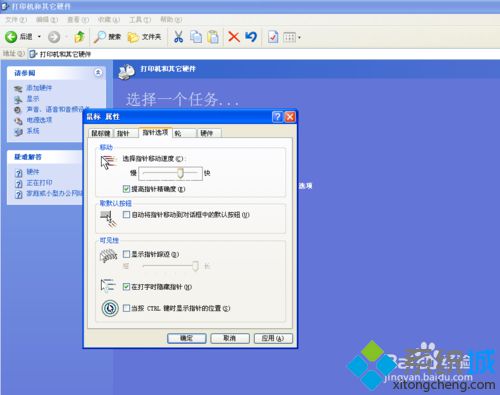Click the red X Delete icon
This screenshot has width=500, height=395.
[x=234, y=37]
